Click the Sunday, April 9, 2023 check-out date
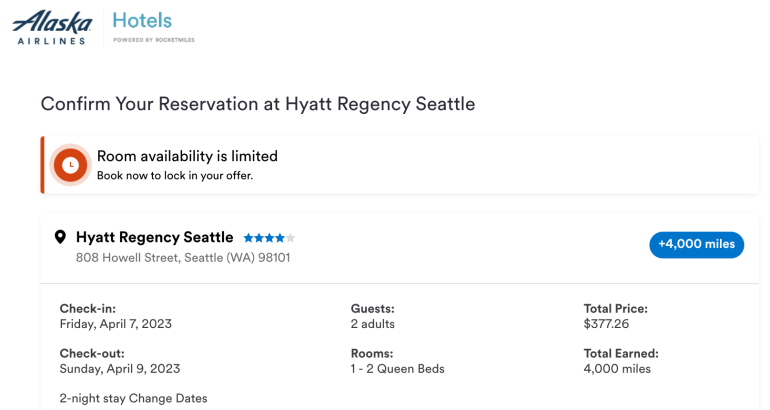The width and height of the screenshot is (770, 410). click(120, 368)
